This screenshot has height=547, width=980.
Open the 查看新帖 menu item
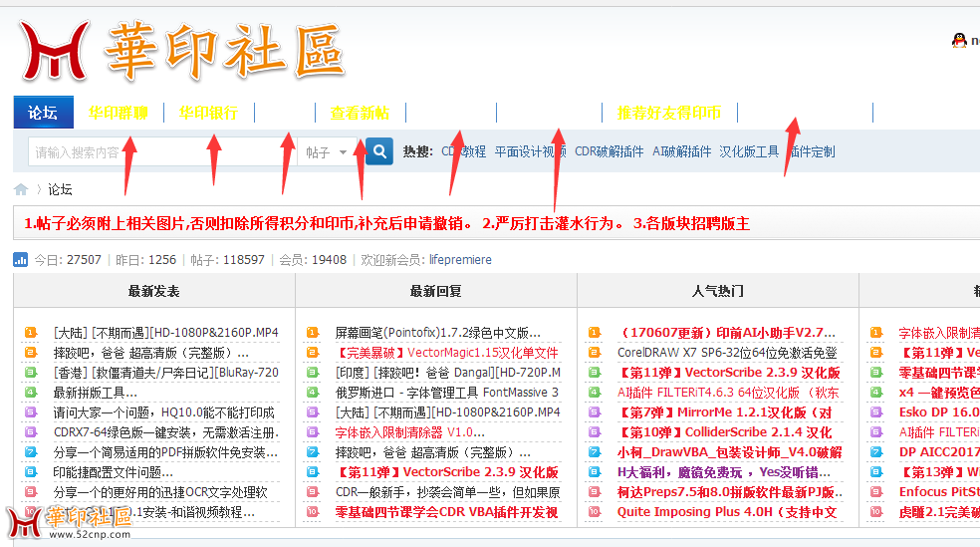[x=360, y=114]
